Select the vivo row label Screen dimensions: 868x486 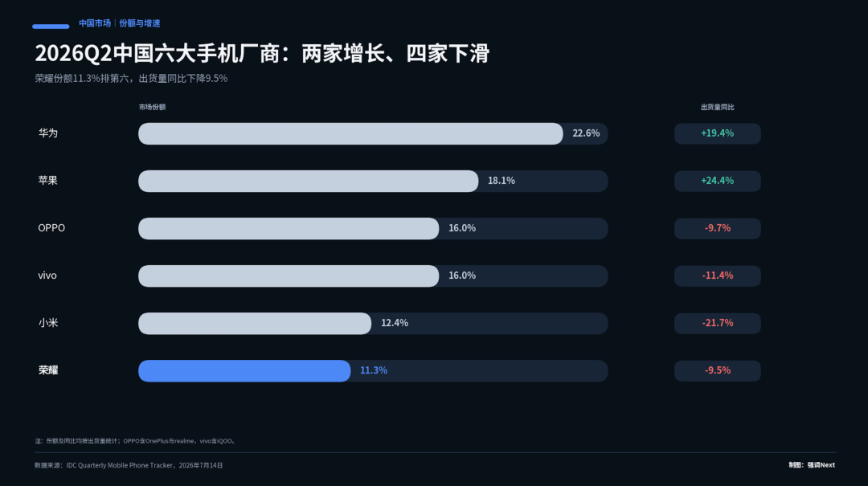pyautogui.click(x=47, y=276)
